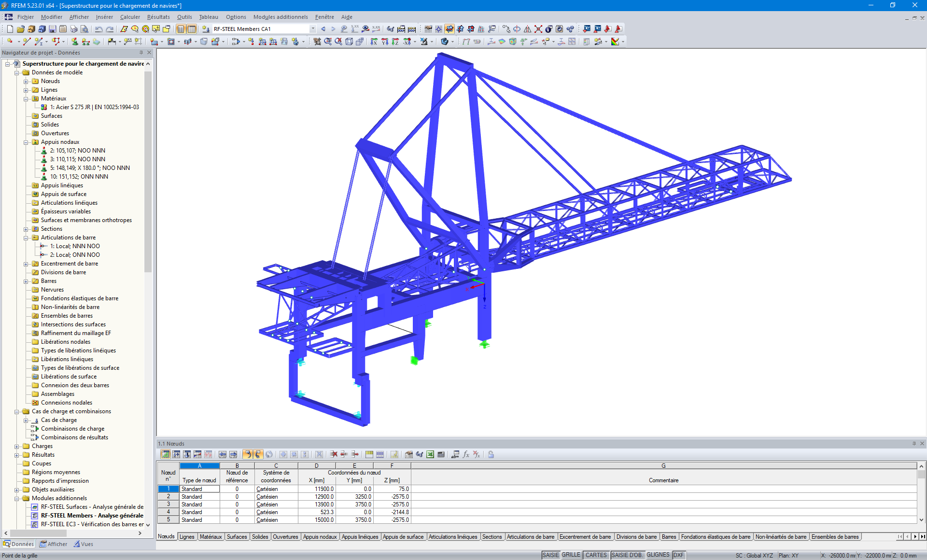Open the Calculer menu

tap(130, 17)
